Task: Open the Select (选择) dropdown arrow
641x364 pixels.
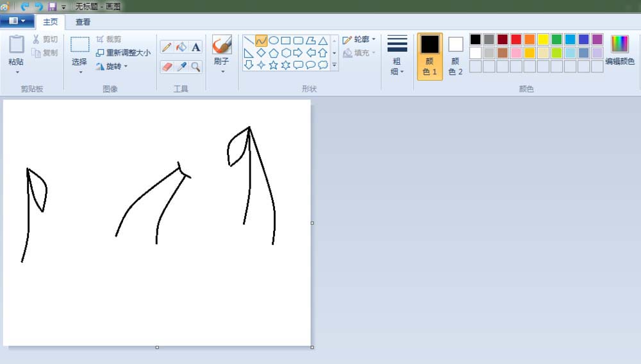Action: 81,72
